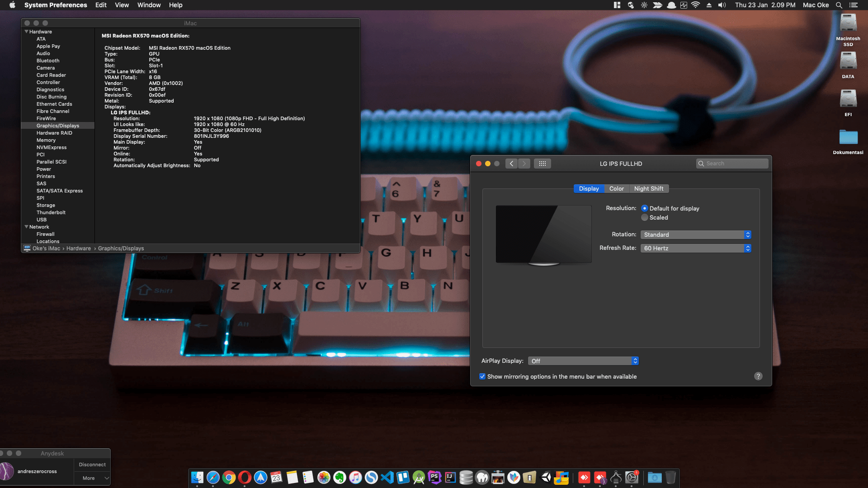Open PhpStorm from the dock
Viewport: 868px width, 488px height.
tap(434, 477)
